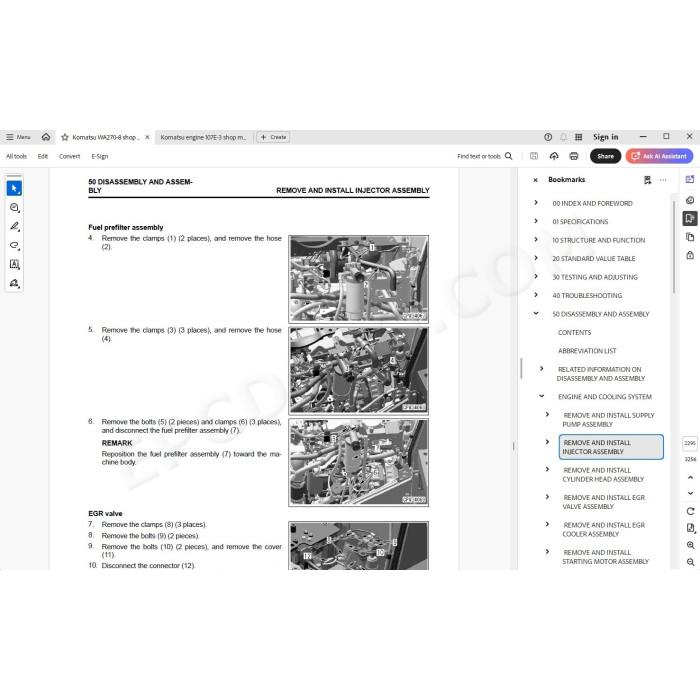Switch to Komatsu engine 107E-3 tab
The image size is (700, 700).
[203, 137]
